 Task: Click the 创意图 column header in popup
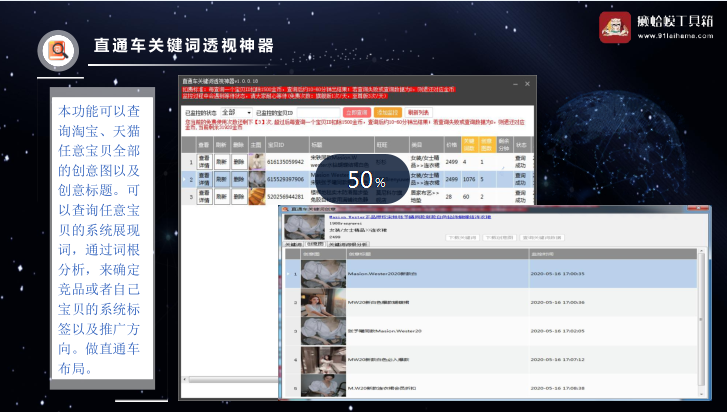pos(323,254)
